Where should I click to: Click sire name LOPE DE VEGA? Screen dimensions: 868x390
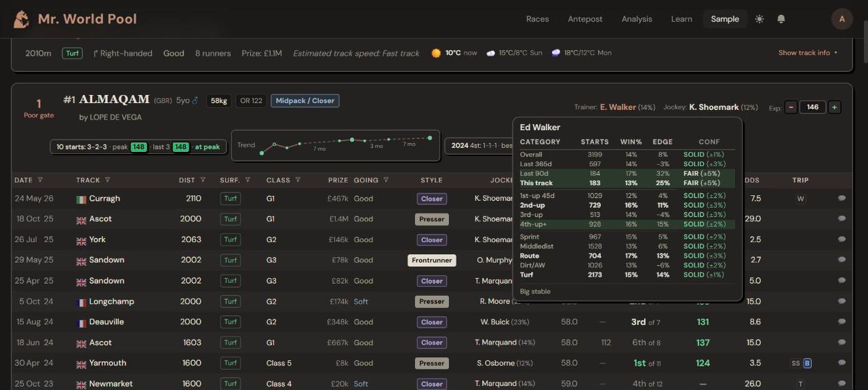point(116,117)
